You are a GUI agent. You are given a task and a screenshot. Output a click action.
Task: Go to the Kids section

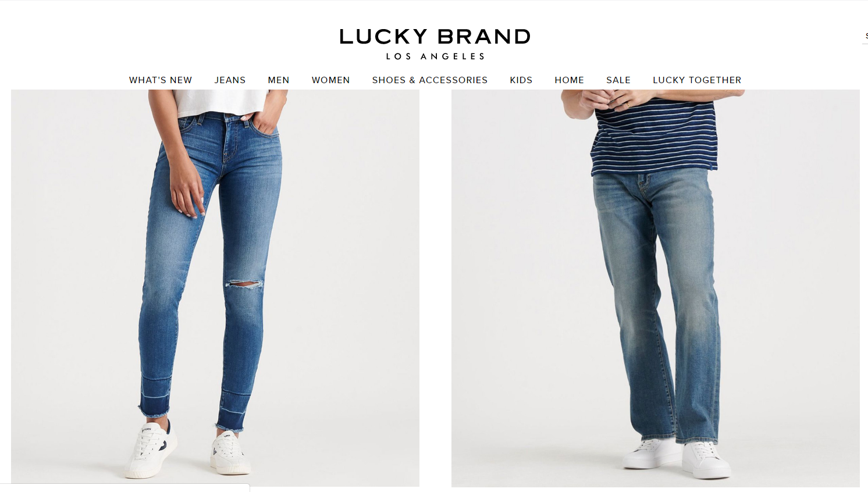(x=521, y=80)
